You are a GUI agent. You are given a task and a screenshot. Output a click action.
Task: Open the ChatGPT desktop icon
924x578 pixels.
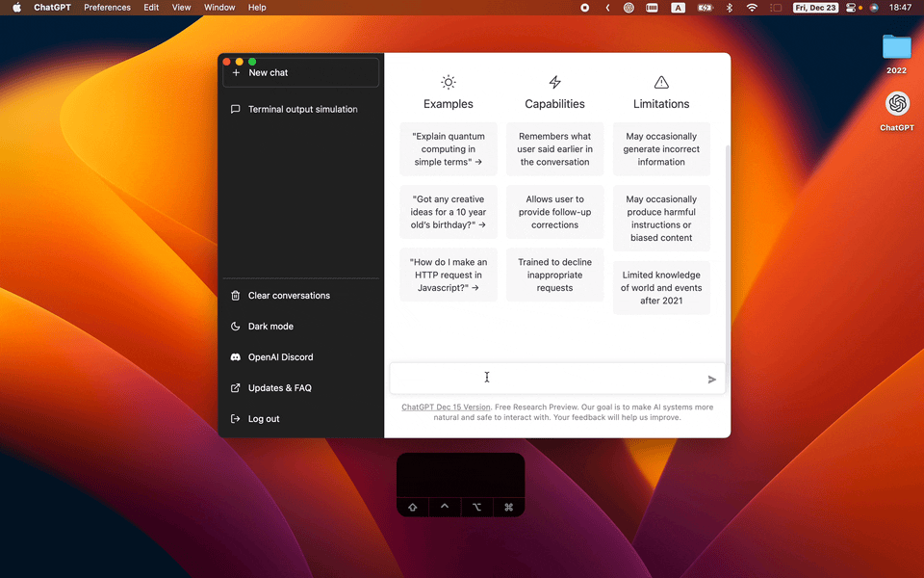[x=897, y=104]
